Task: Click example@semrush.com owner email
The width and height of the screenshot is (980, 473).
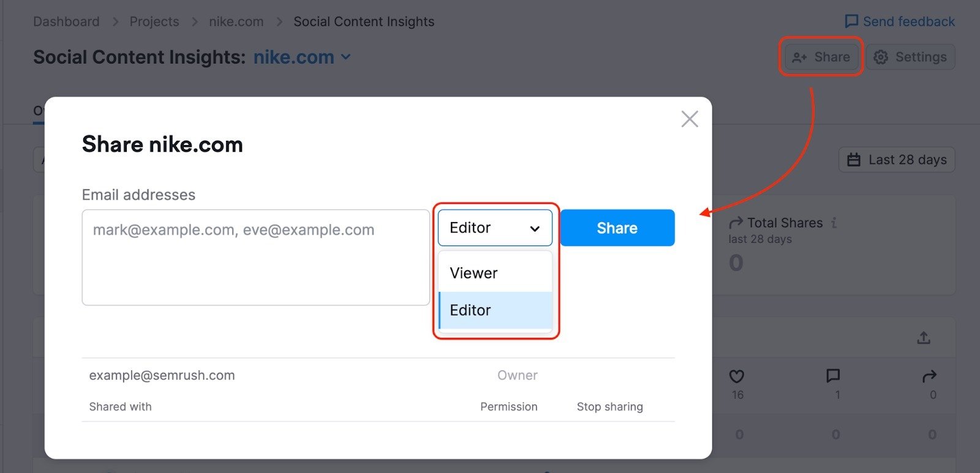Action: (162, 375)
